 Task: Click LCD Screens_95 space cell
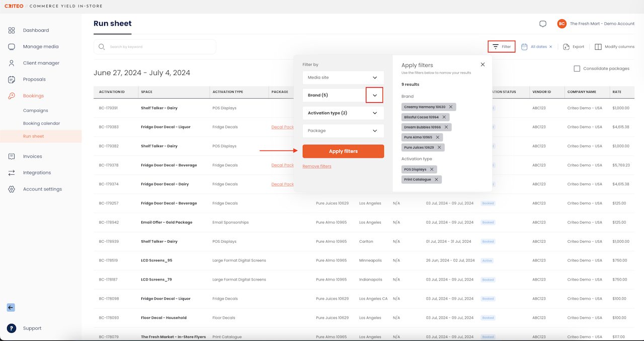(x=156, y=260)
